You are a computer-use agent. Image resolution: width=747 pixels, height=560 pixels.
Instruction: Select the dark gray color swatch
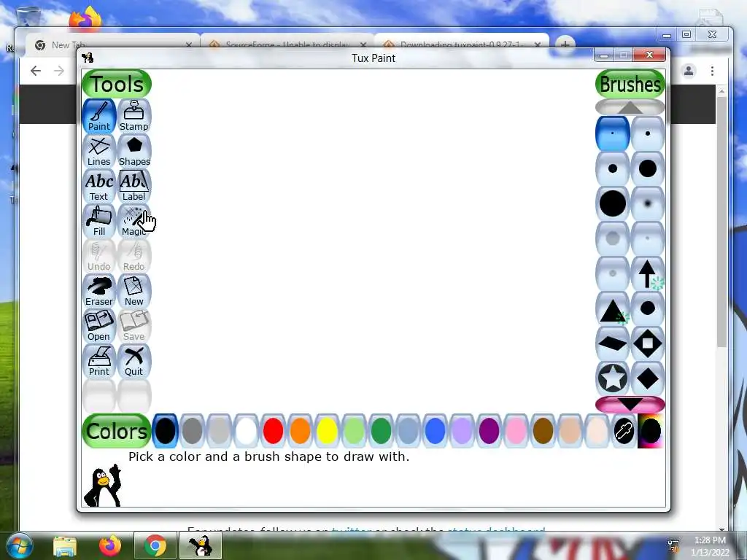click(x=193, y=432)
